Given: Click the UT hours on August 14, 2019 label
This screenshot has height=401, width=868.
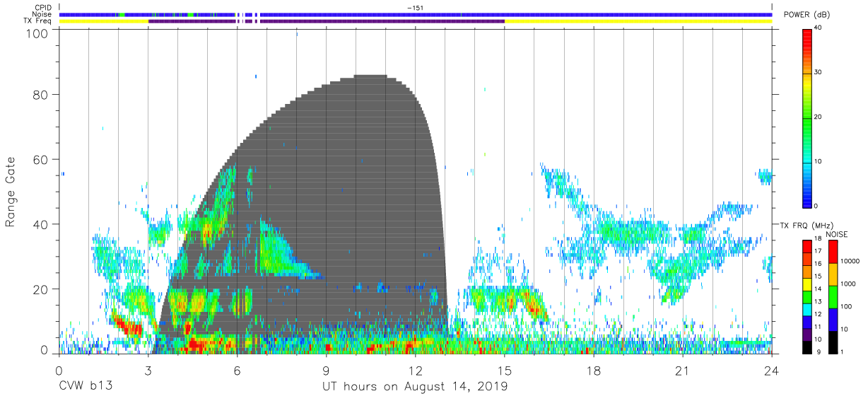Looking at the screenshot, I should [415, 387].
